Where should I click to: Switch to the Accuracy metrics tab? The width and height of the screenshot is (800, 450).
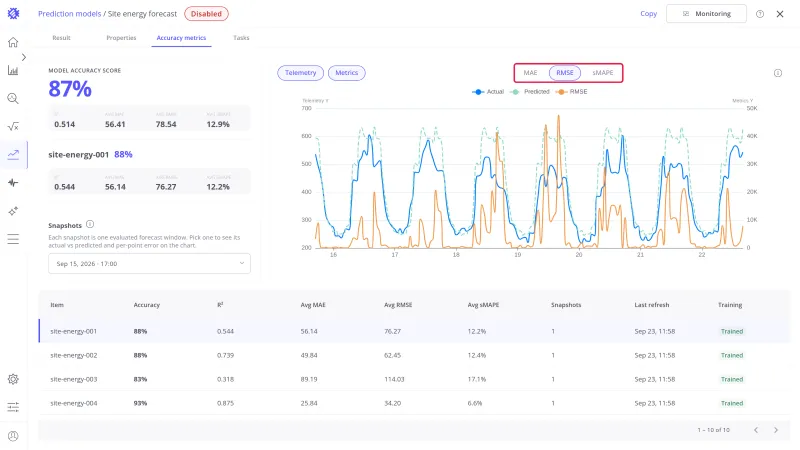(181, 38)
